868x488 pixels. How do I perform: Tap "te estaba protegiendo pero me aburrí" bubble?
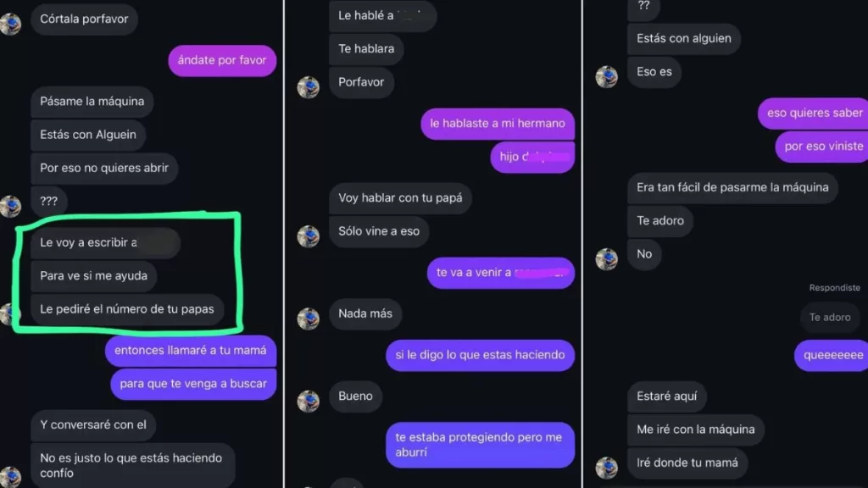(480, 445)
